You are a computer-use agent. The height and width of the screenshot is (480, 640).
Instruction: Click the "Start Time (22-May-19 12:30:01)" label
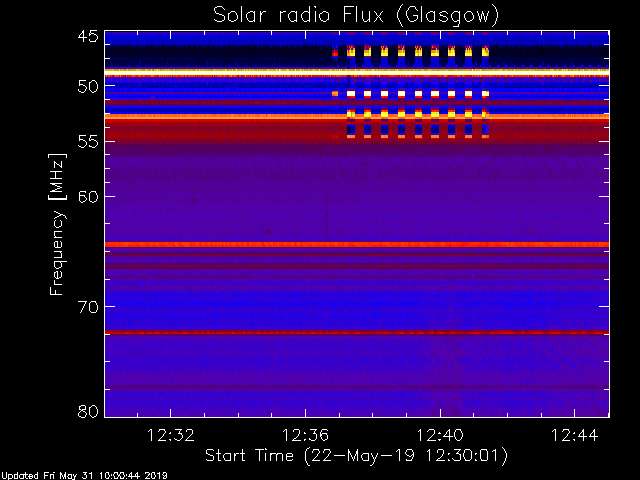click(x=356, y=456)
